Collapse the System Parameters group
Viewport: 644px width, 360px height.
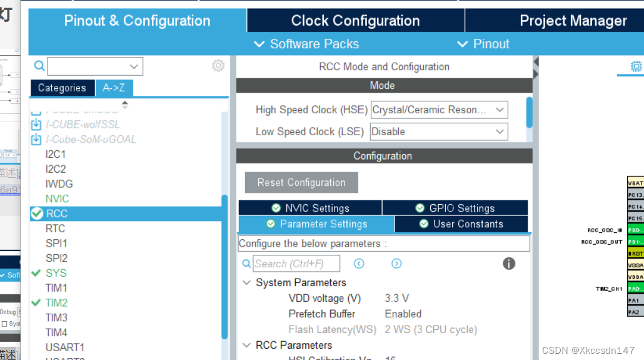[246, 282]
